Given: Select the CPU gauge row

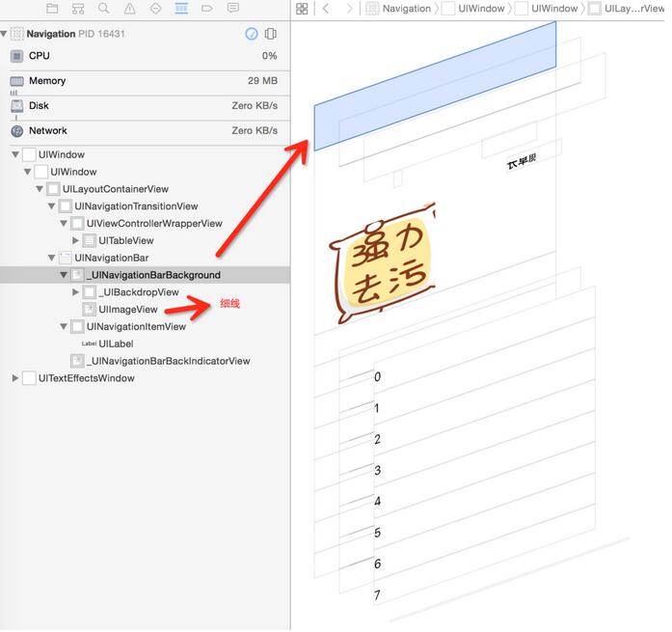Looking at the screenshot, I should pyautogui.click(x=145, y=56).
